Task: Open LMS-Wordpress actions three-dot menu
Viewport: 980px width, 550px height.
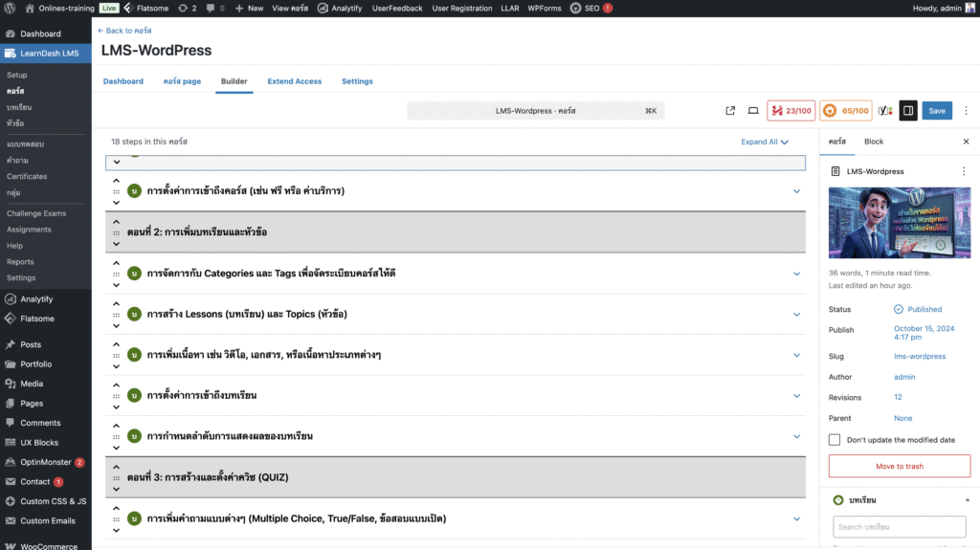Action: coord(964,171)
